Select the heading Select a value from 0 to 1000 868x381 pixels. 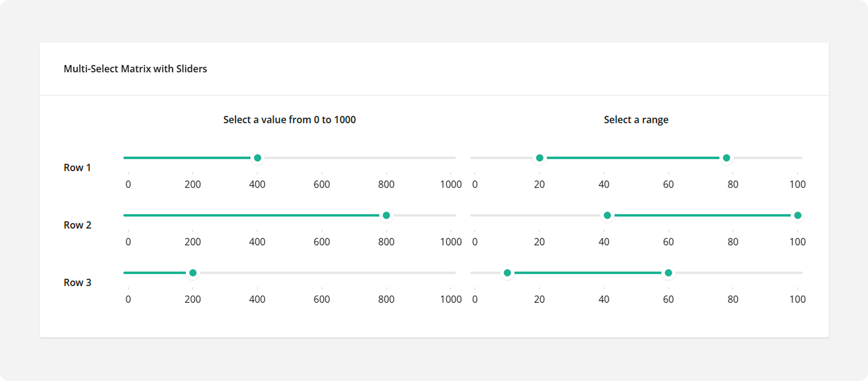[x=289, y=120]
